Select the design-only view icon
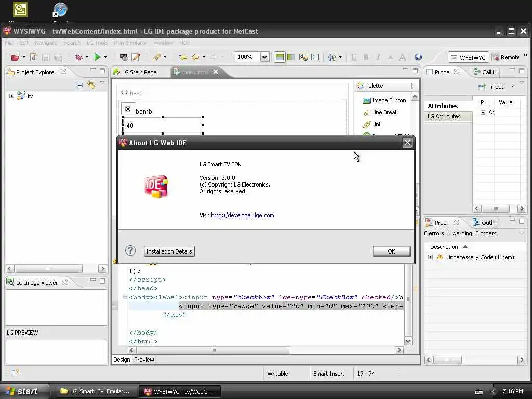The image size is (532, 399). point(303,57)
